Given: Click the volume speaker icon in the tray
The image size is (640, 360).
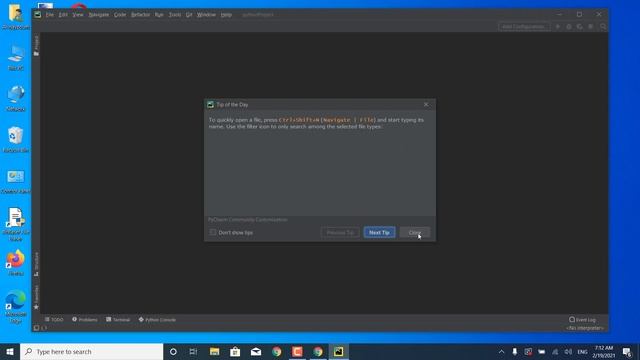Looking at the screenshot, I should (x=568, y=351).
